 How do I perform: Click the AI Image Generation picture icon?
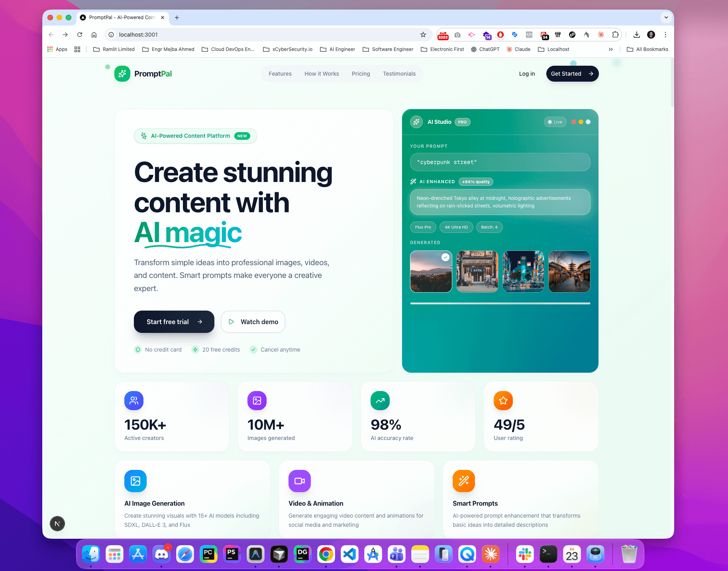pos(135,481)
